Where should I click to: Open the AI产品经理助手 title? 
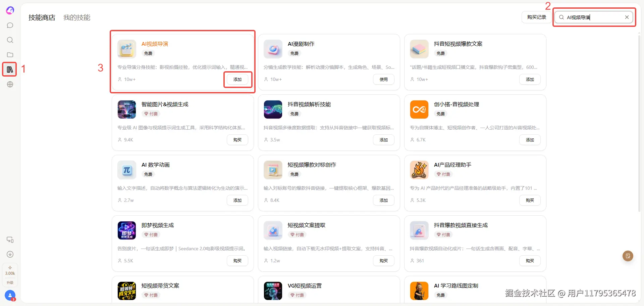(x=452, y=165)
